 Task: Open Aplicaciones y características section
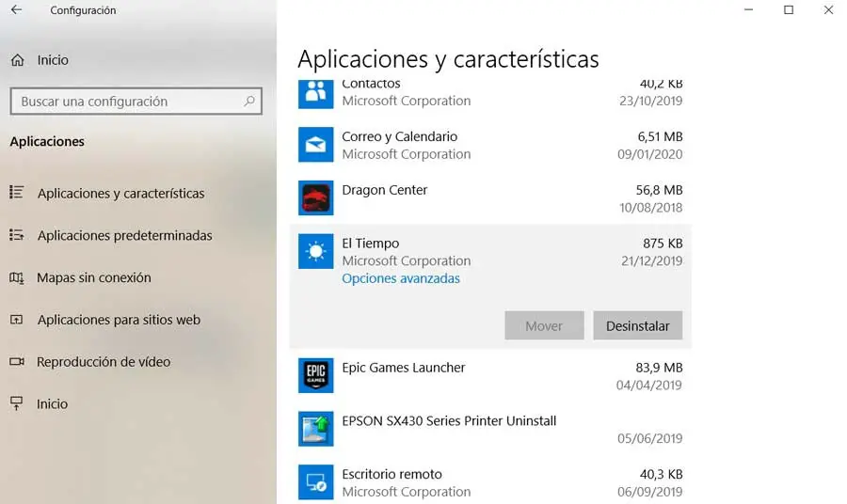pos(120,194)
